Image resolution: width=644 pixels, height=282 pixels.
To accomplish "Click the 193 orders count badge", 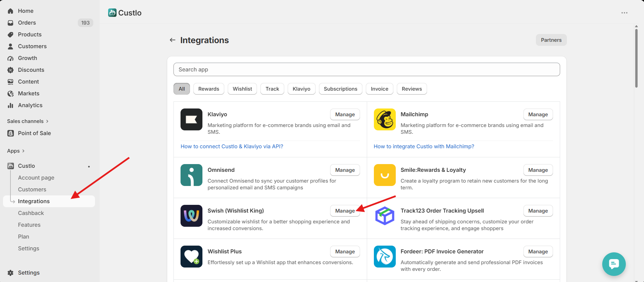I will coord(86,23).
